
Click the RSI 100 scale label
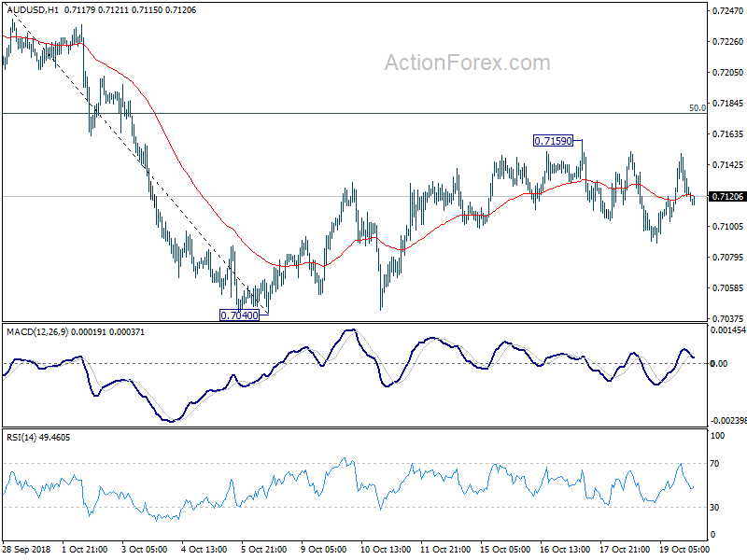pos(717,435)
